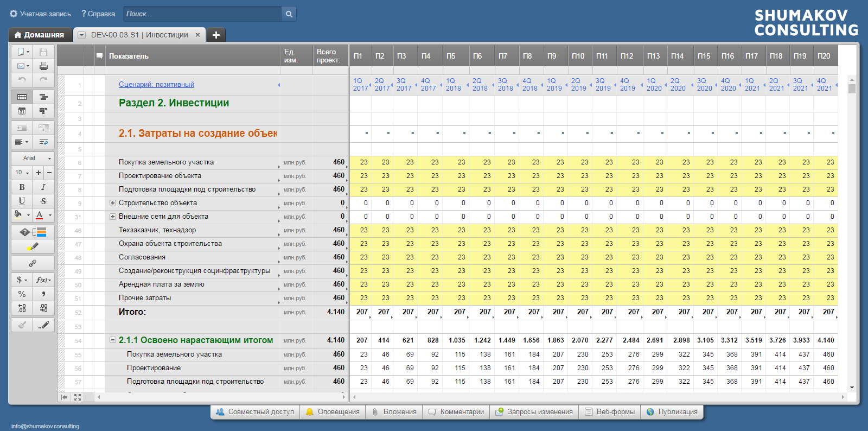Expand the Строительство объекта row

pos(113,203)
